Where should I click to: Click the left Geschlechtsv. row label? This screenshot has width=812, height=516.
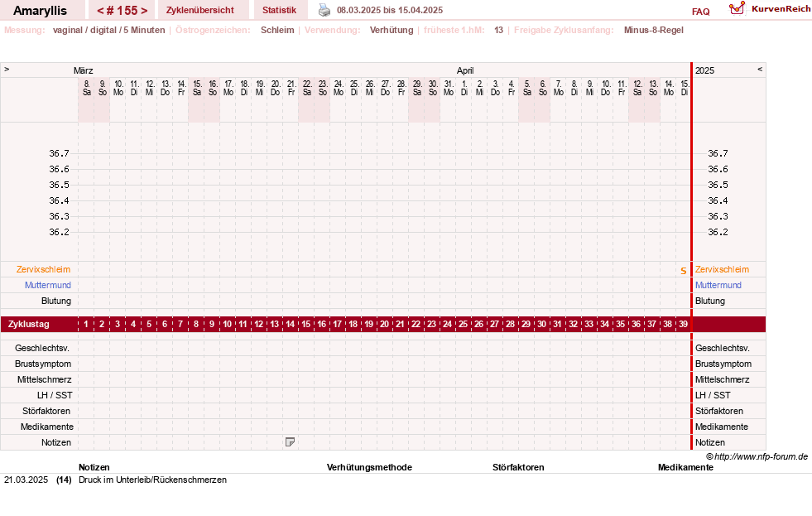pyautogui.click(x=42, y=348)
